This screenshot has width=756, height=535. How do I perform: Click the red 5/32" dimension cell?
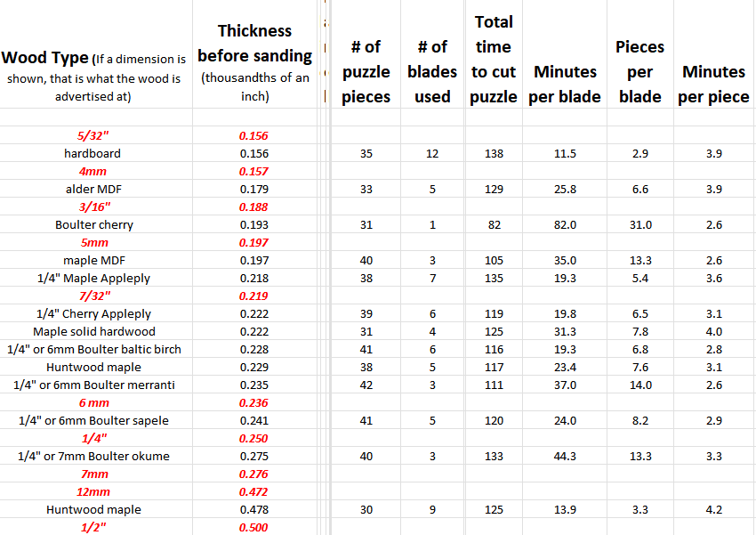(x=92, y=135)
